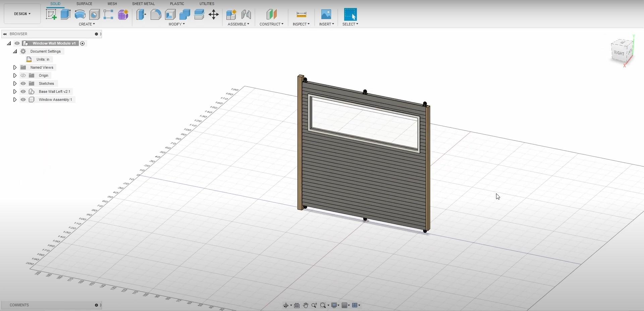Select the Fillet tool icon

click(x=156, y=14)
